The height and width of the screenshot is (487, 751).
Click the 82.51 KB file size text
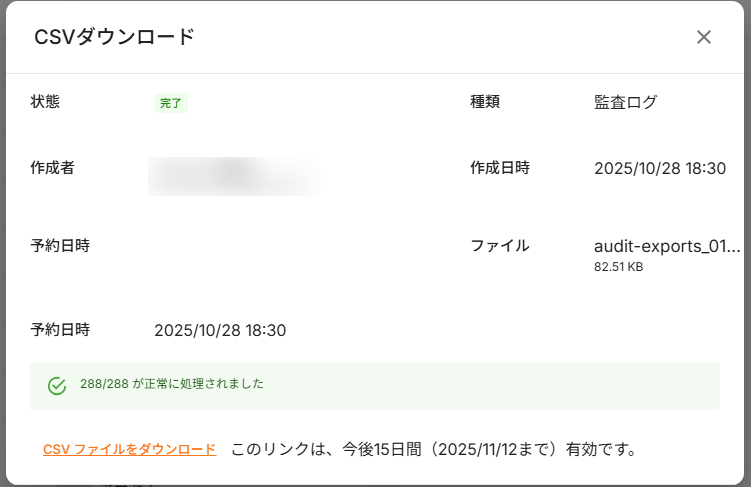tap(618, 267)
